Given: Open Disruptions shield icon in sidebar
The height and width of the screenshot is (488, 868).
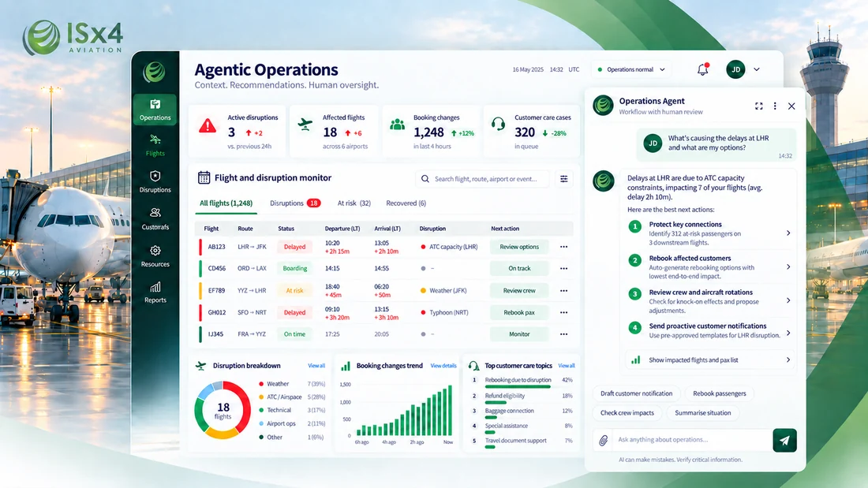Looking at the screenshot, I should (x=155, y=176).
